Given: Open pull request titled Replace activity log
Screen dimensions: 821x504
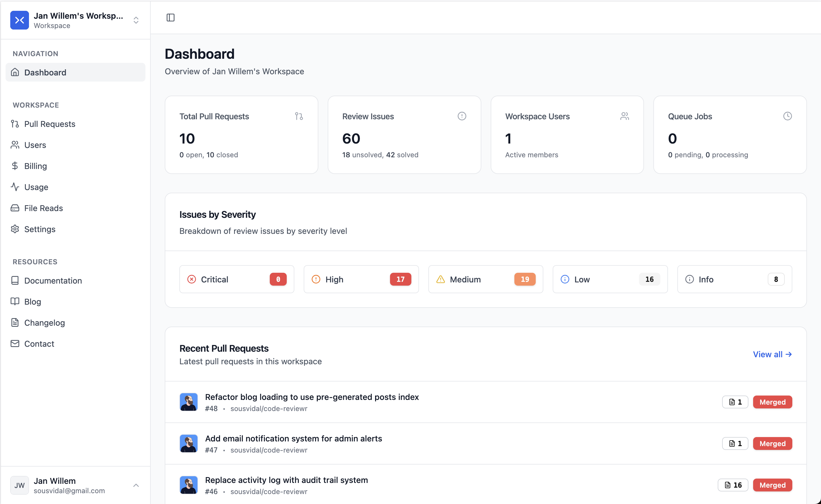Looking at the screenshot, I should click(286, 480).
